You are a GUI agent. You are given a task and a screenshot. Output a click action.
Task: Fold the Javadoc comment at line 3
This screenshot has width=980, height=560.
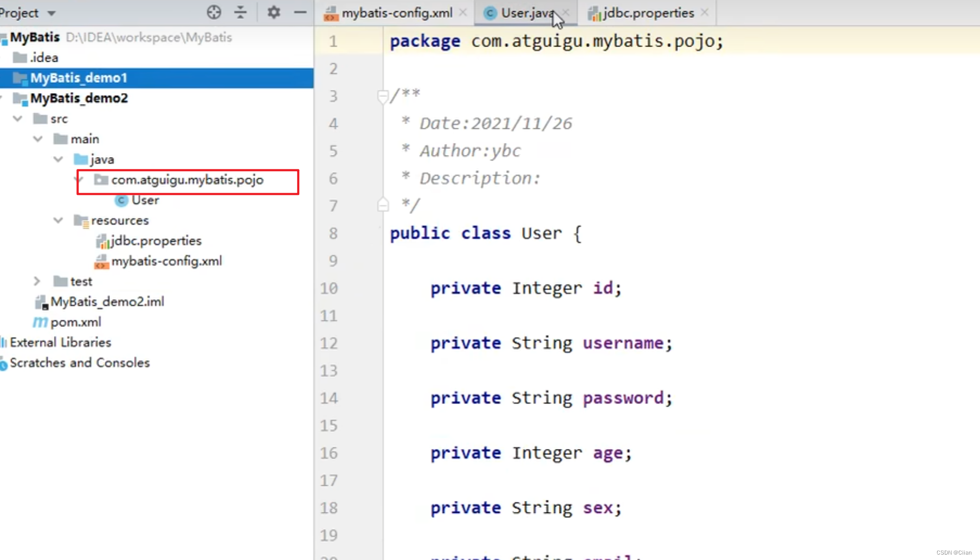click(x=383, y=96)
